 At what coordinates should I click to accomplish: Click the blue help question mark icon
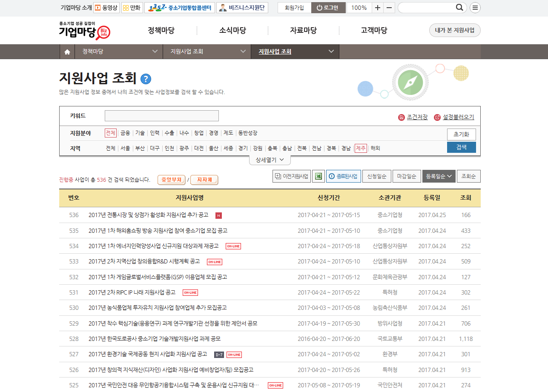pyautogui.click(x=146, y=79)
